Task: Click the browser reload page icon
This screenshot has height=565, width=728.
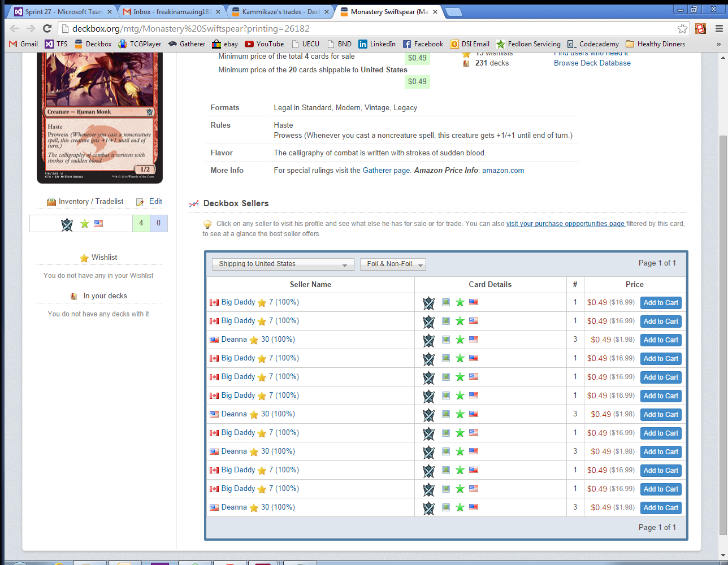Action: [x=47, y=28]
